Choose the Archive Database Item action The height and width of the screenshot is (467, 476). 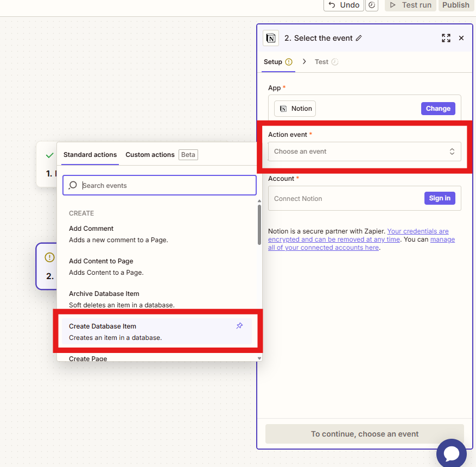point(157,299)
